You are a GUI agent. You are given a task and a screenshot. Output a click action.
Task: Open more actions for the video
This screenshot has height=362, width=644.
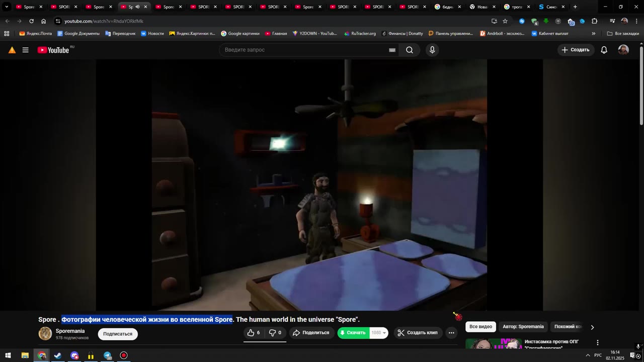451,333
